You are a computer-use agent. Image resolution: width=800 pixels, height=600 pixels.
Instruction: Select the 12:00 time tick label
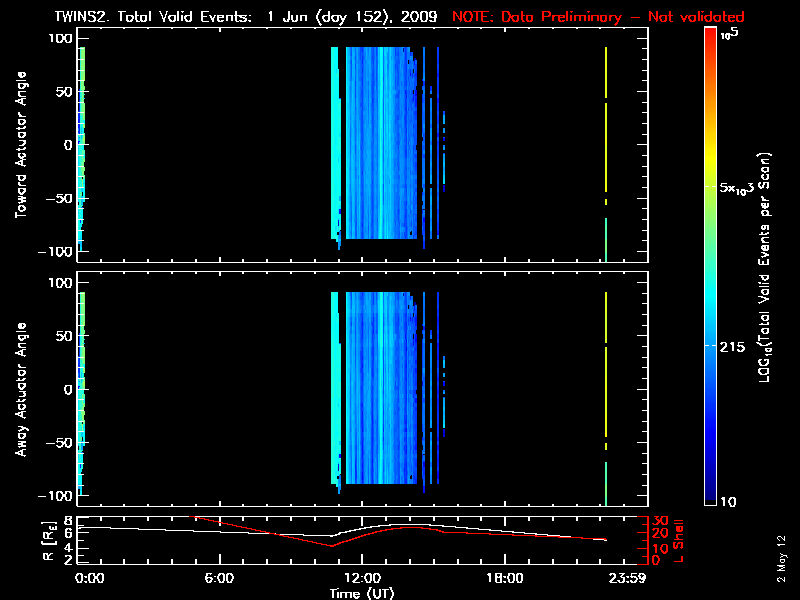pyautogui.click(x=362, y=578)
